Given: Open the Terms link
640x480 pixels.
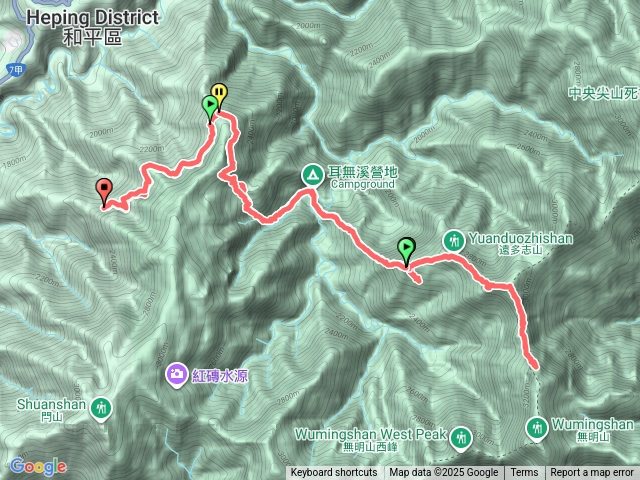Looking at the screenshot, I should click(x=524, y=473).
